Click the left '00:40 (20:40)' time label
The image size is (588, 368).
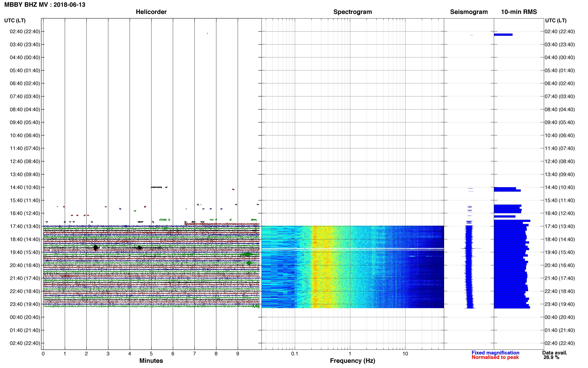[25, 317]
